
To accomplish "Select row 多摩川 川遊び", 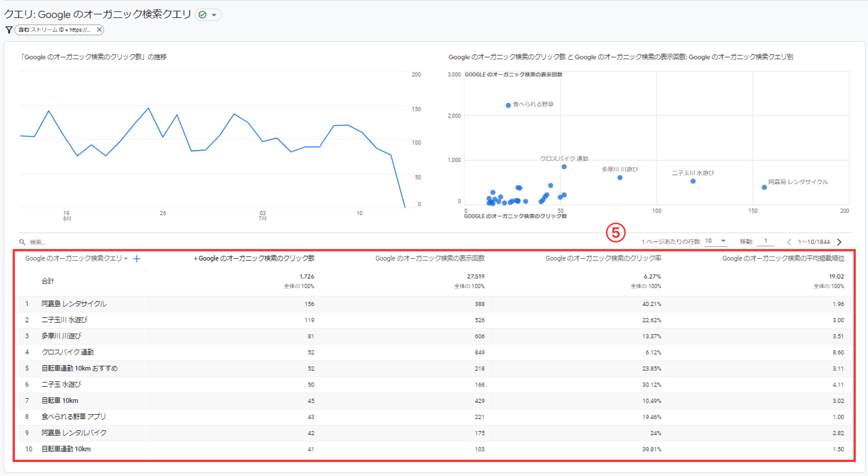I will coord(435,336).
